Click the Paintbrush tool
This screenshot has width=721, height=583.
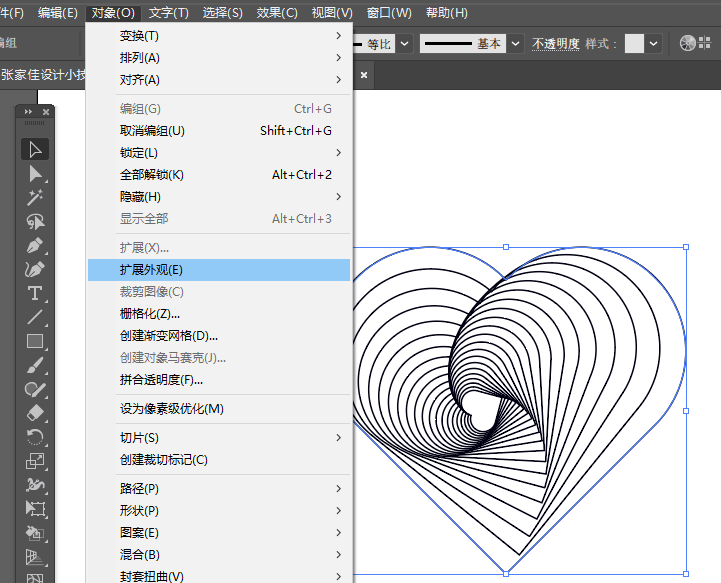point(35,365)
